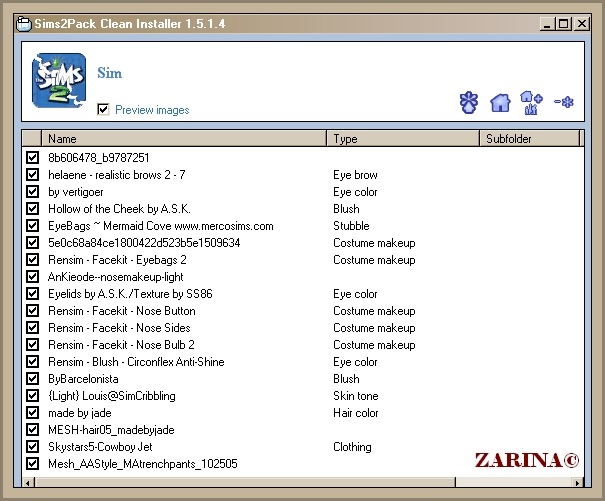
Task: Uncheck helaene realistic brows checkbox
Action: tap(32, 174)
